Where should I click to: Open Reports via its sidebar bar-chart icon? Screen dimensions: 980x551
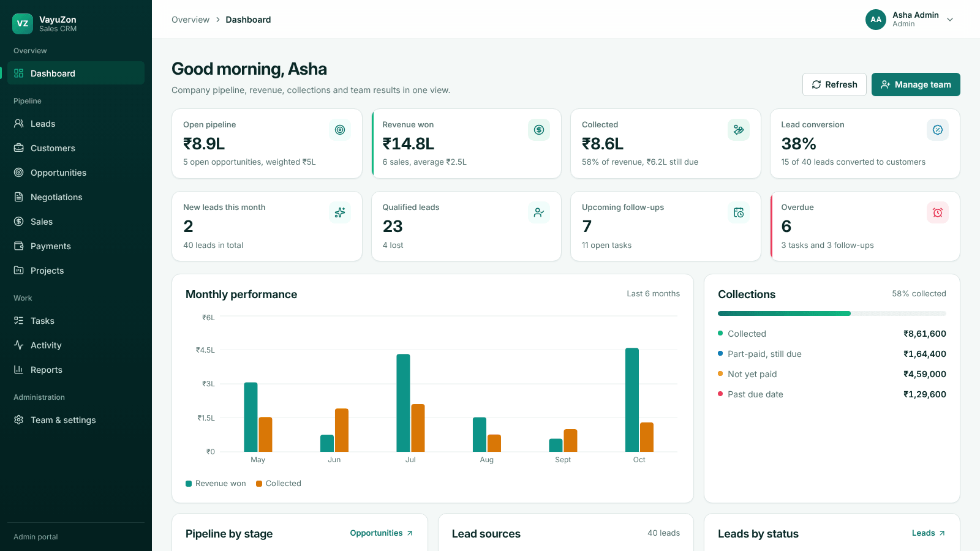point(19,370)
